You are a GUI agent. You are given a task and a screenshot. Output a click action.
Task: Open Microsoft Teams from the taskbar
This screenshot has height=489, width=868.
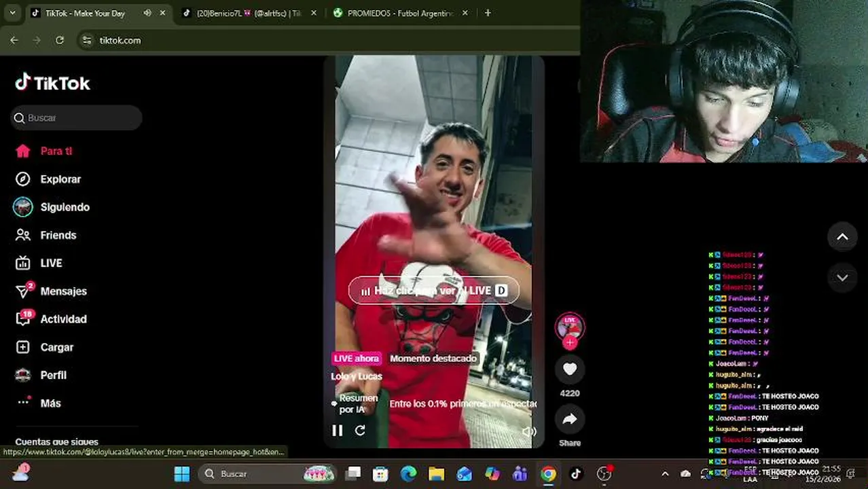point(520,473)
